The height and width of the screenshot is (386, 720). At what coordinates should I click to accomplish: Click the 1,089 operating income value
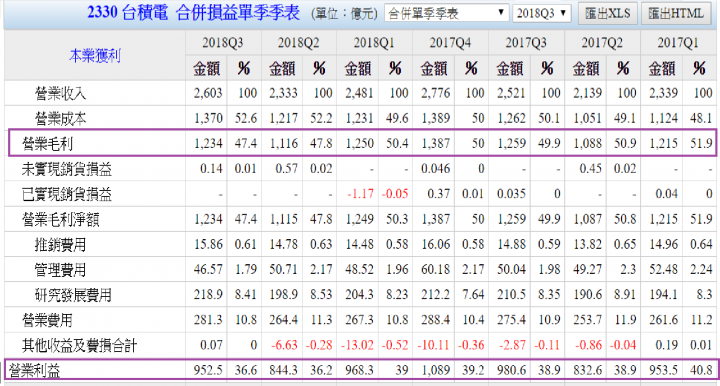[x=436, y=370]
